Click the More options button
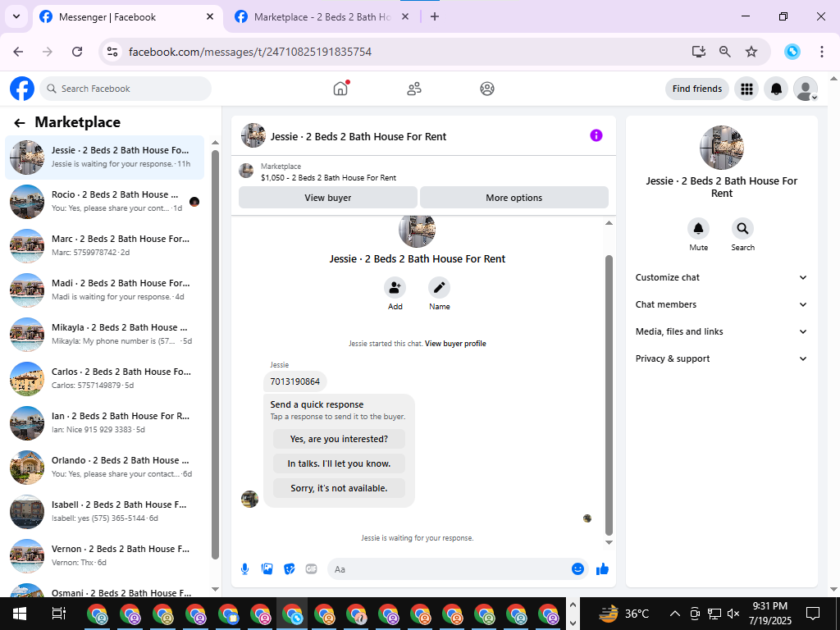The height and width of the screenshot is (630, 840). pyautogui.click(x=514, y=198)
